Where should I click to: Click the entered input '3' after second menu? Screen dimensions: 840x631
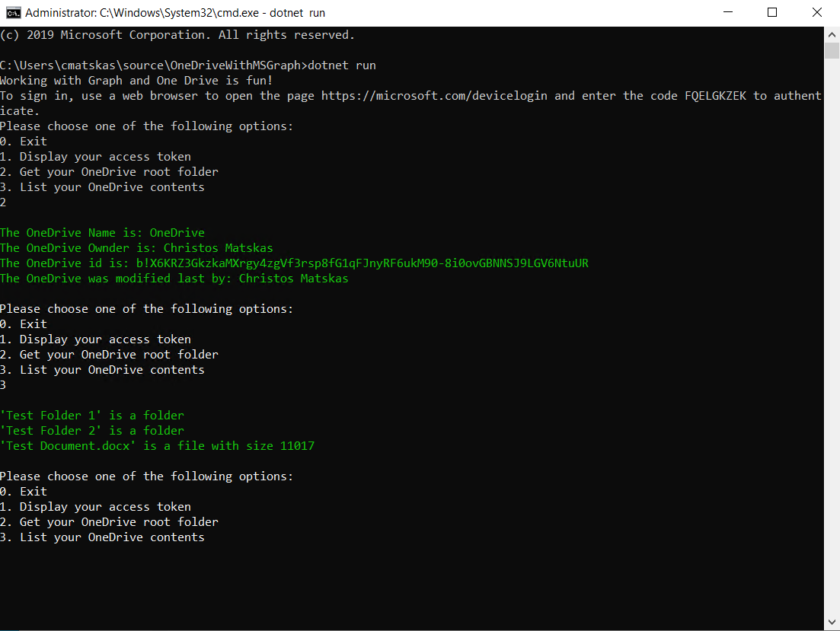click(3, 385)
